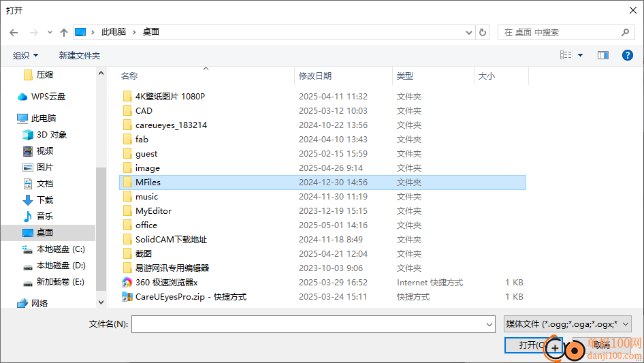Select the MFiles folder
The width and height of the screenshot is (644, 363).
click(323, 183)
